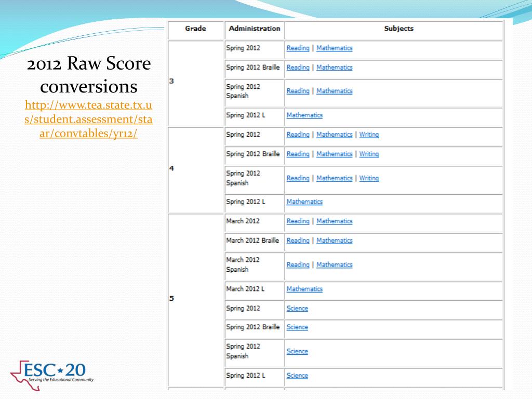Image resolution: width=532 pixels, height=399 pixels.
Task: Open Reading for Grade 5 March 2012 Braille
Action: 298,241
